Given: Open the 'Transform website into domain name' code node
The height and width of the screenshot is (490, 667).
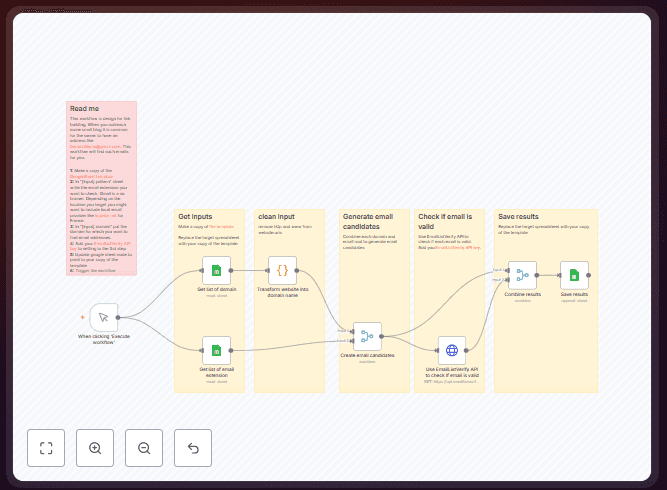Looking at the screenshot, I should pyautogui.click(x=282, y=270).
